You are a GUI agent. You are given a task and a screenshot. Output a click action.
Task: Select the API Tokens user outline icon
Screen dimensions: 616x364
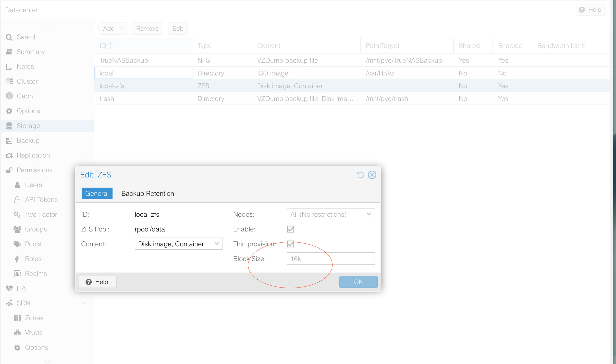click(17, 200)
